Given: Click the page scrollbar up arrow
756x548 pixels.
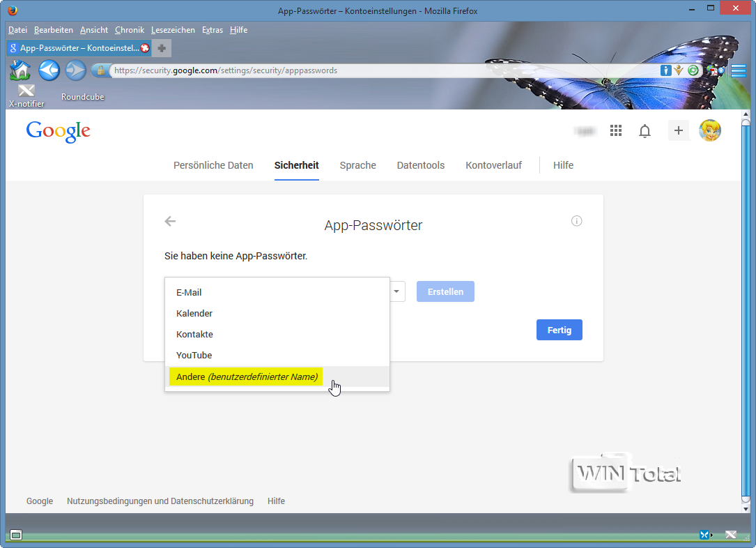Looking at the screenshot, I should (x=746, y=115).
